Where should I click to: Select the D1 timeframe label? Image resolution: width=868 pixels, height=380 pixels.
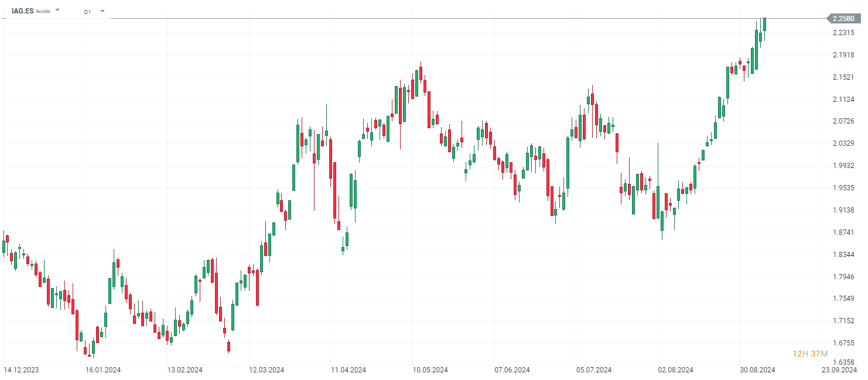point(87,12)
